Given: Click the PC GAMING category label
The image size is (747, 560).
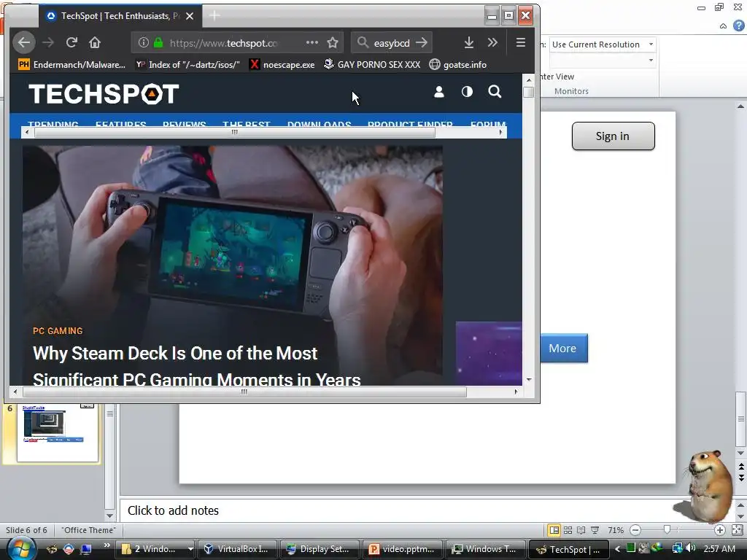Looking at the screenshot, I should [x=58, y=330].
